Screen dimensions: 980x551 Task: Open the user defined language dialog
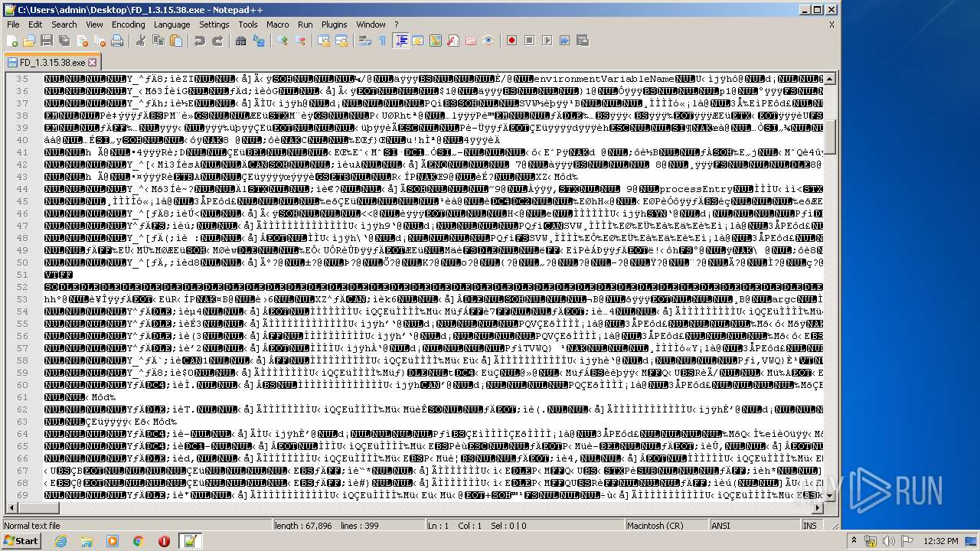(418, 41)
